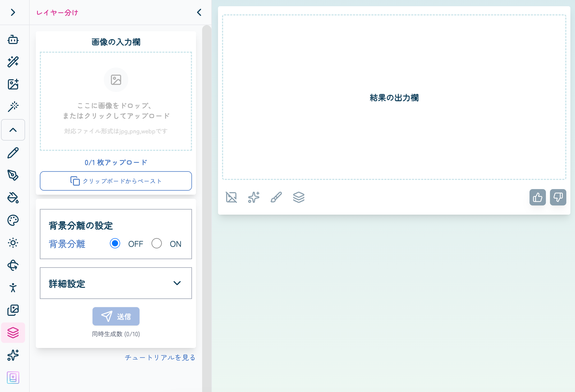This screenshot has height=392, width=575.
Task: Open the color palette tool
Action: [x=13, y=220]
